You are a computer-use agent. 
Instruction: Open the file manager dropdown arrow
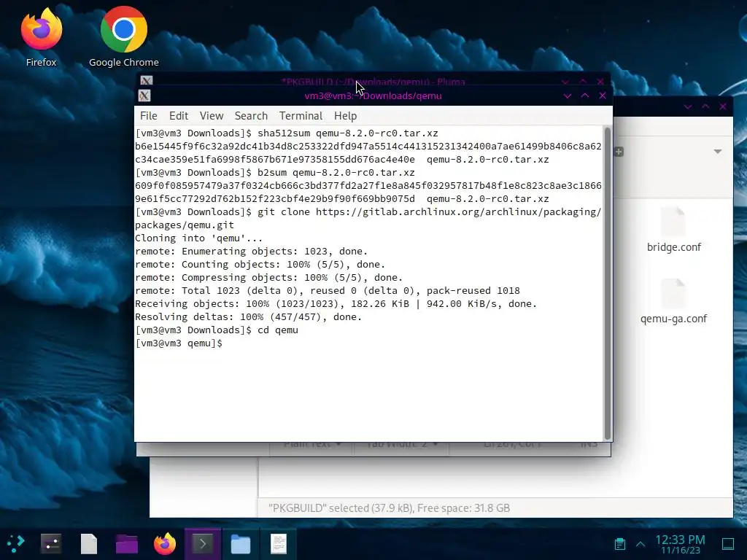click(718, 152)
